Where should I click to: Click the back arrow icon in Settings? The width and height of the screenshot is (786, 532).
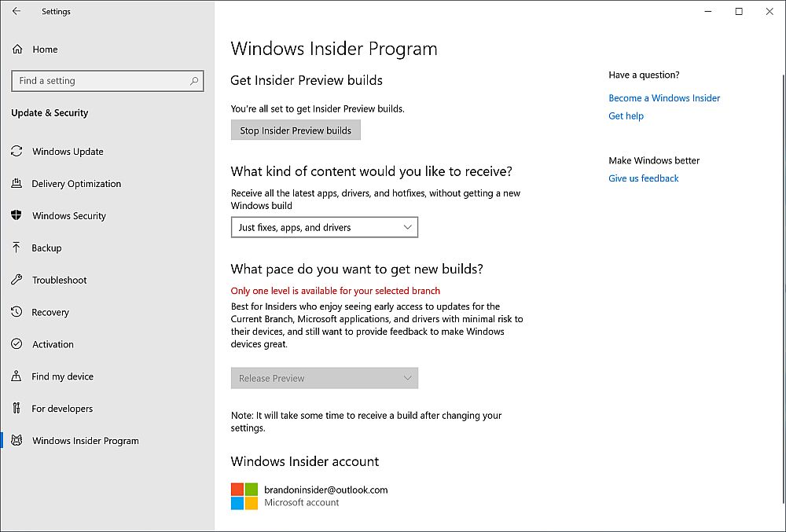point(17,11)
